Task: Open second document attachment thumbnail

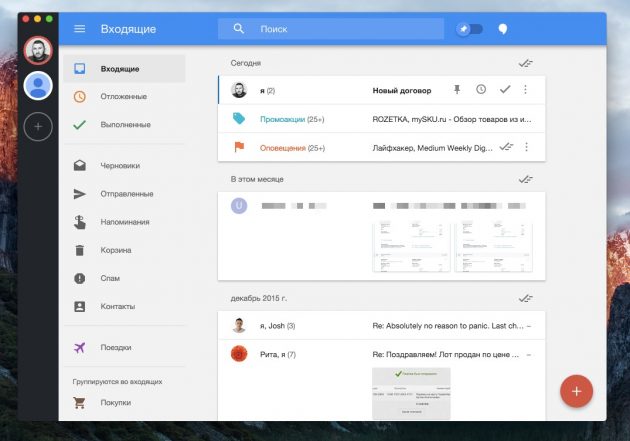Action: pyautogui.click(x=493, y=247)
